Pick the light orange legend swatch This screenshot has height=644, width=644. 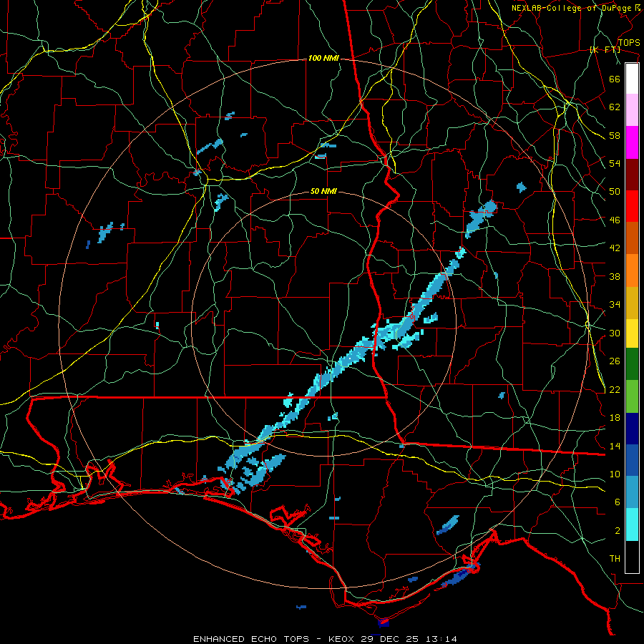point(632,270)
